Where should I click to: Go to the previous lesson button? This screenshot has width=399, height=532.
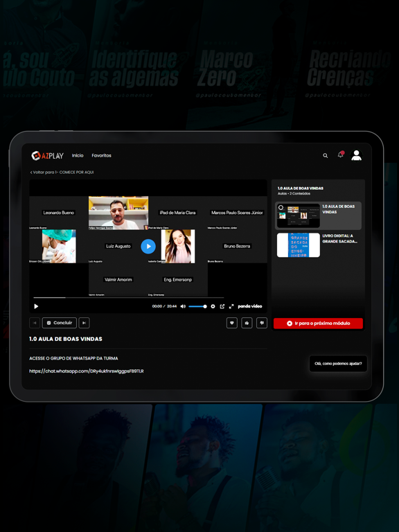coord(35,323)
